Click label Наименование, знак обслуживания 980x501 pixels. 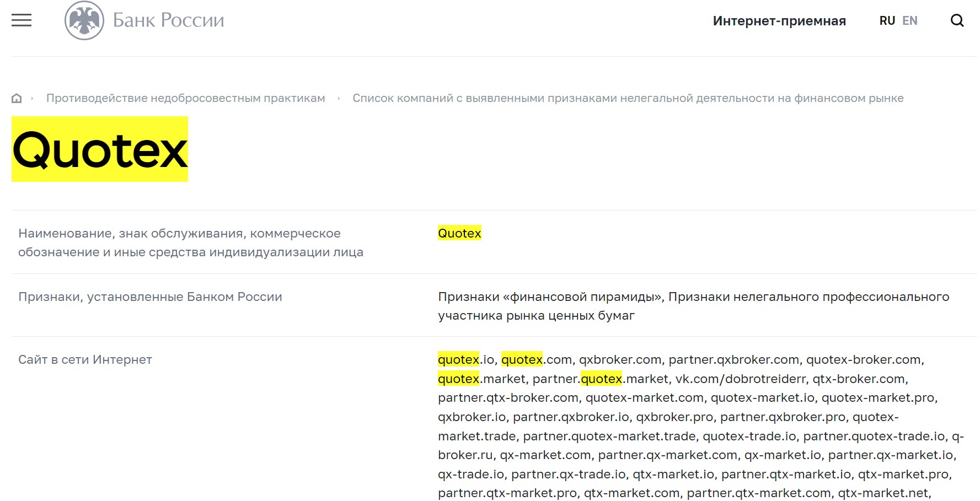tap(191, 243)
